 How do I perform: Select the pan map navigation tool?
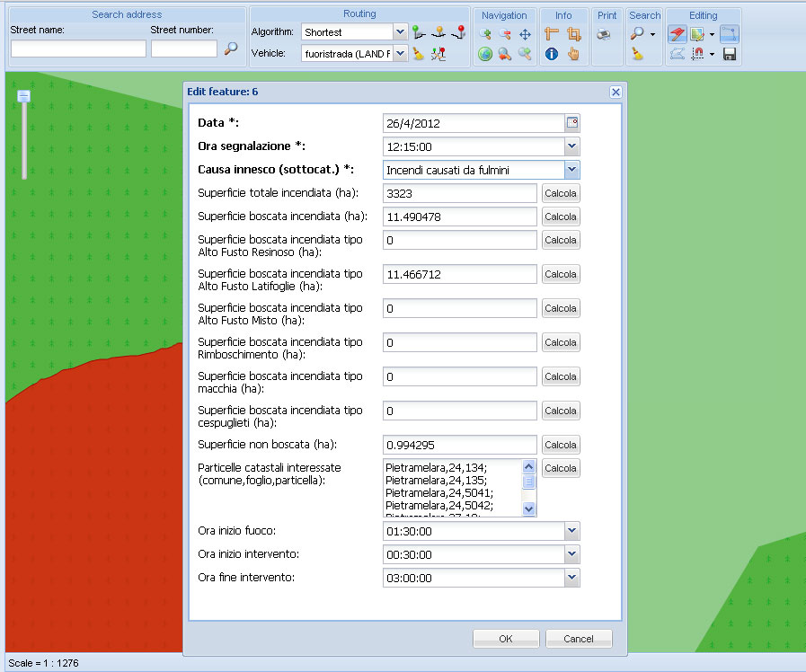point(526,34)
